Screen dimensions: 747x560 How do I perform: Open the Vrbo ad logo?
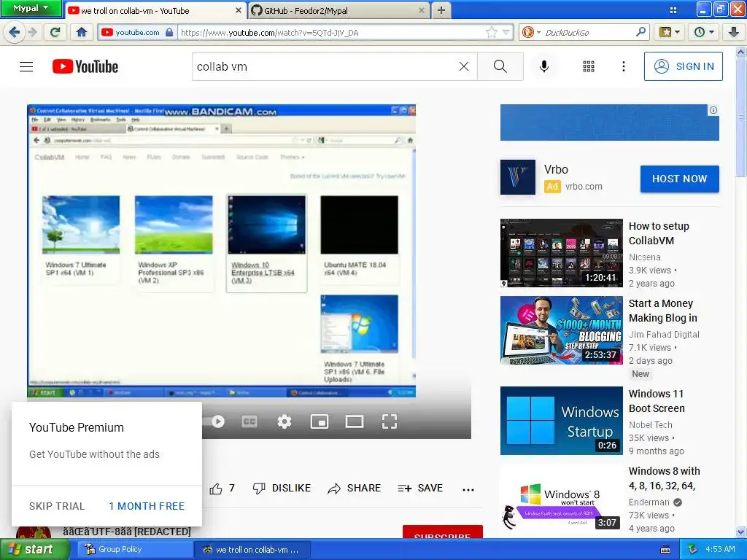(x=518, y=177)
